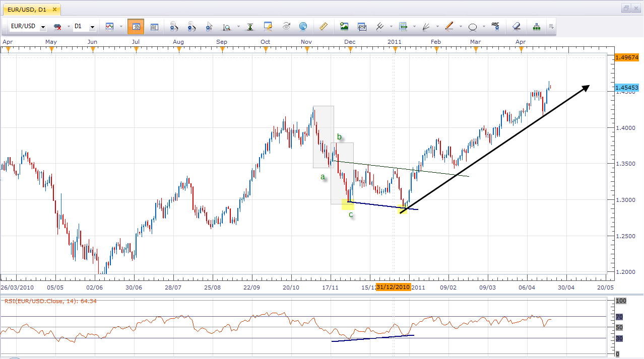Screen dimensions: 644x359
Task: Click the RSI 70 level label
Action: 619,317
